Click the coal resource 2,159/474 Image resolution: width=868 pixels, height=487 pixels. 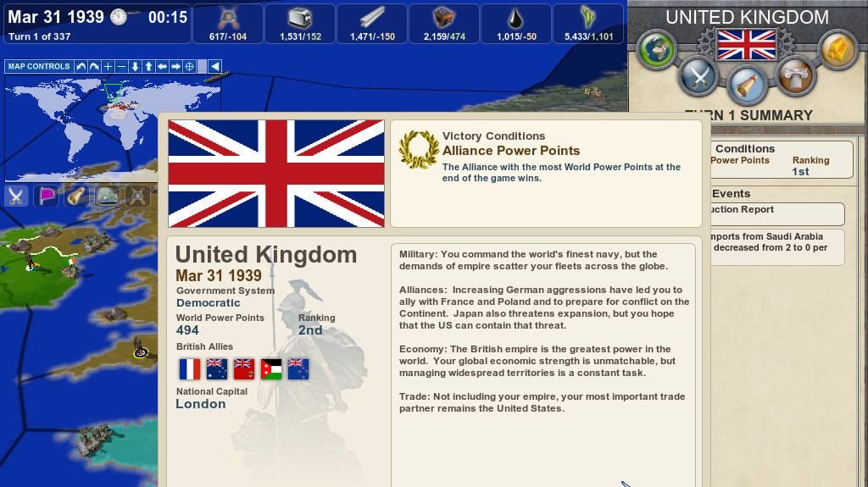[444, 24]
